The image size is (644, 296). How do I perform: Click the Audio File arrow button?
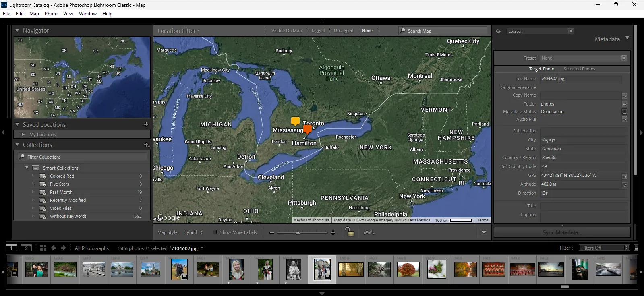tap(624, 119)
